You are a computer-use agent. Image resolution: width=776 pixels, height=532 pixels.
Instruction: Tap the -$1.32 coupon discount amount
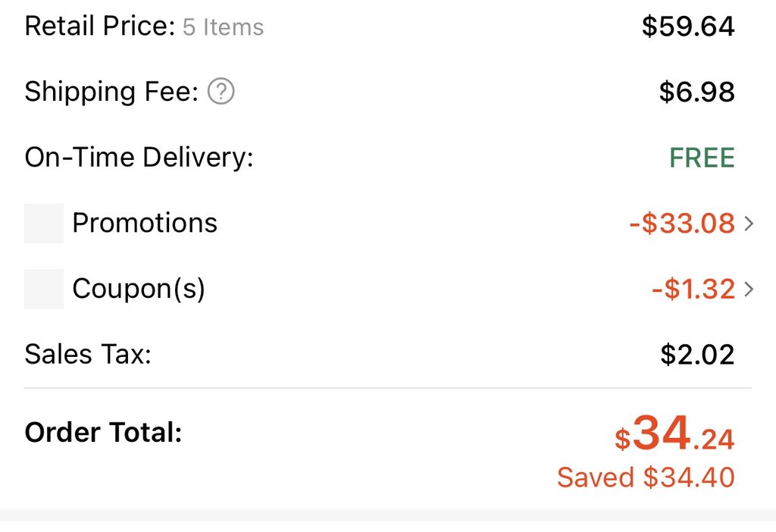pyautogui.click(x=693, y=289)
